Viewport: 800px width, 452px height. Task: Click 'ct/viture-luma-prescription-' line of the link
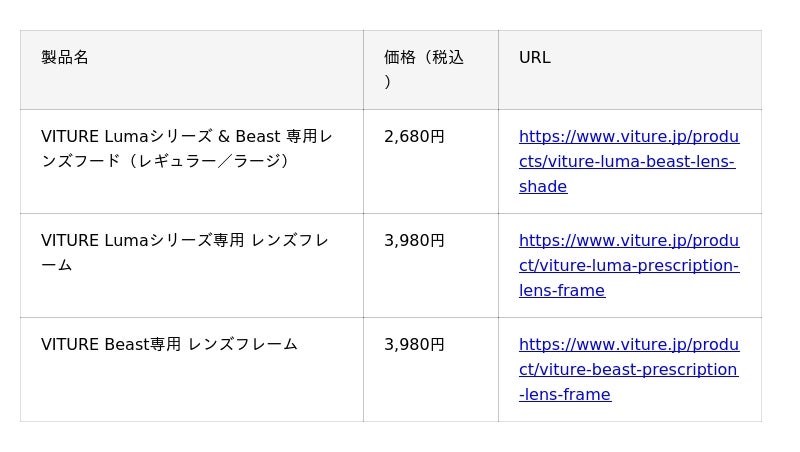click(x=628, y=266)
